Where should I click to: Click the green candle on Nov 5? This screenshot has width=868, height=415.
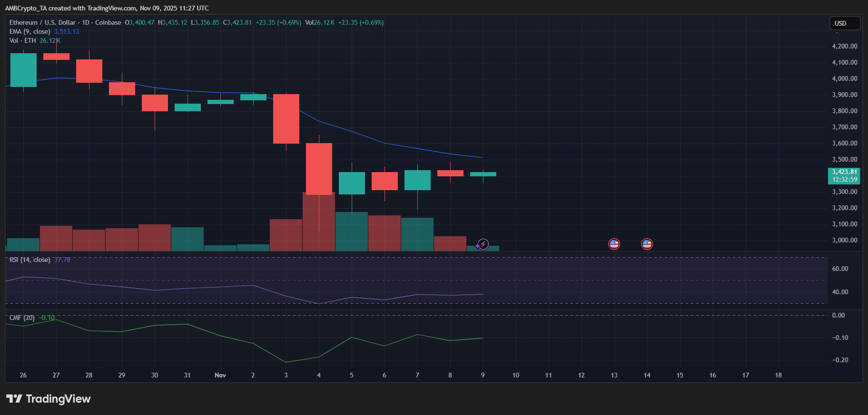point(352,183)
